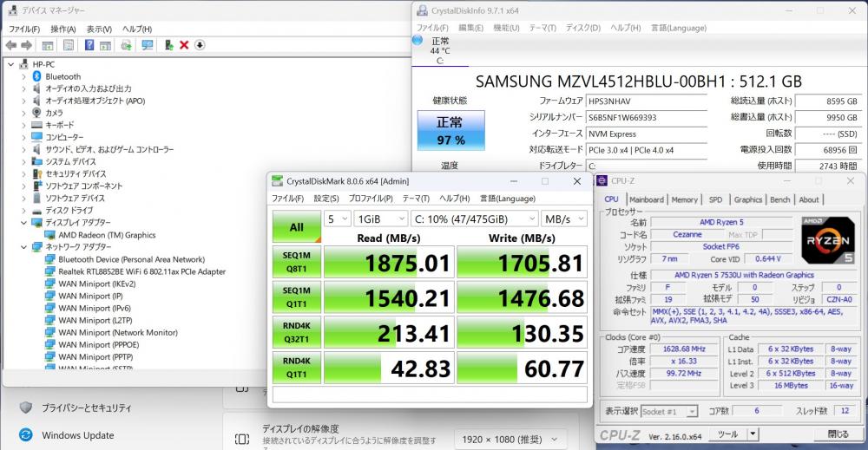Screen dimensions: 868x450
Task: Click the blue Help question mark icon
Action: coord(89,45)
